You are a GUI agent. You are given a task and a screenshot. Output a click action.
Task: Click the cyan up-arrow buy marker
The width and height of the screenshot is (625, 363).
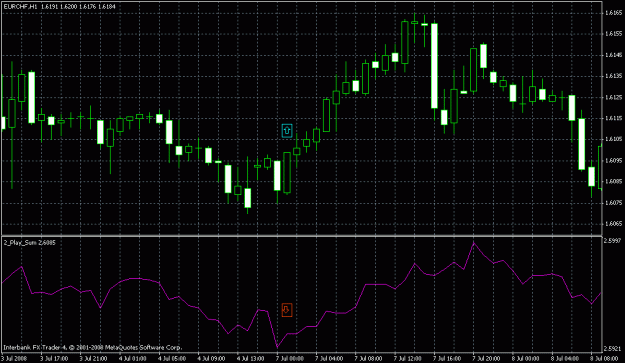pyautogui.click(x=287, y=131)
